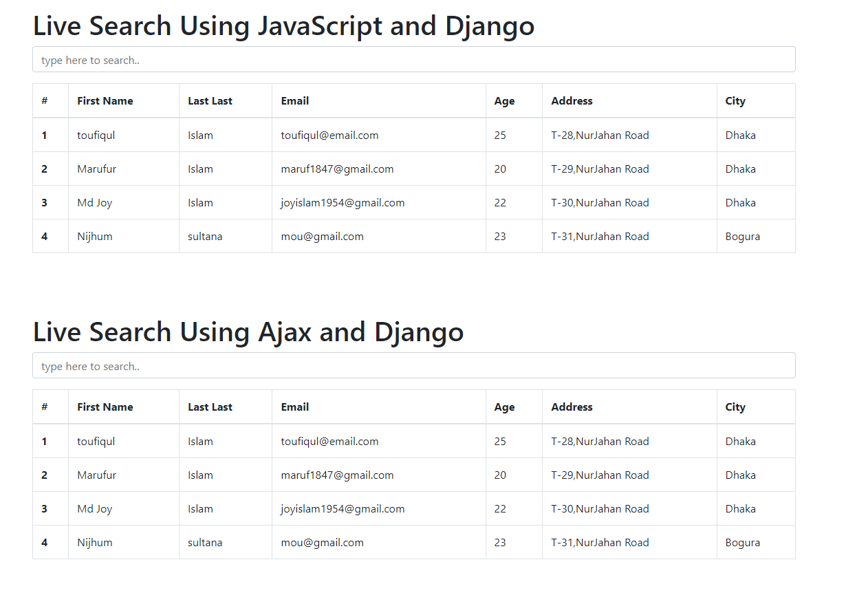Click 'City' header in Ajax table

tap(735, 407)
